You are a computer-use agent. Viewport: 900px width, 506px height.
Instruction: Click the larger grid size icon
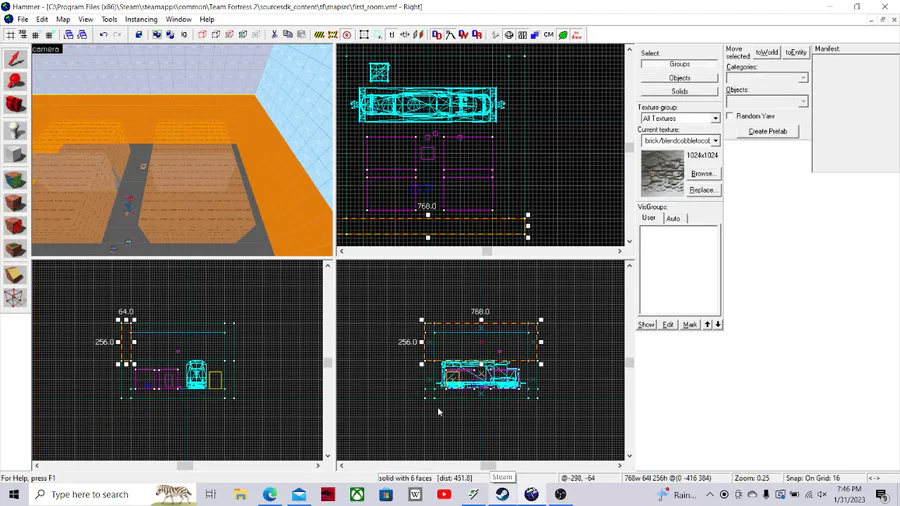pos(49,34)
